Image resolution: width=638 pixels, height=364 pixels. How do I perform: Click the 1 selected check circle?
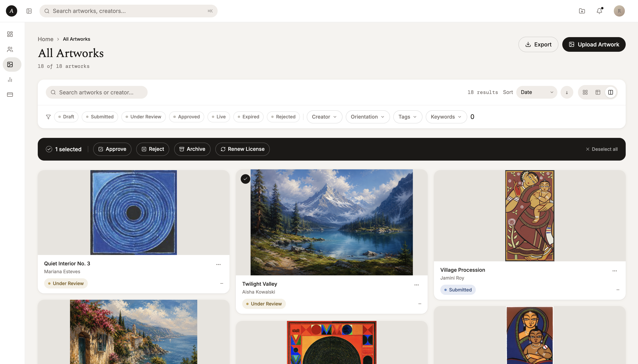[49, 149]
